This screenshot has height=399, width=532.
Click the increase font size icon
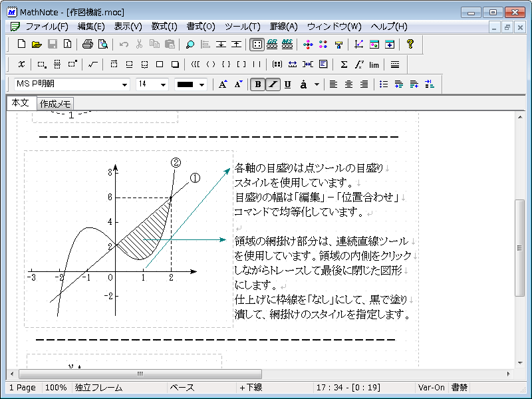223,84
